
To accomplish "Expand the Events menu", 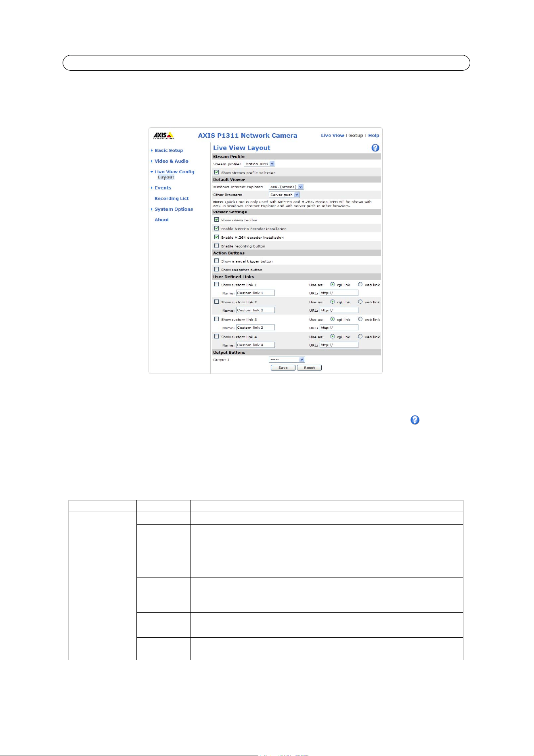I will (x=163, y=188).
